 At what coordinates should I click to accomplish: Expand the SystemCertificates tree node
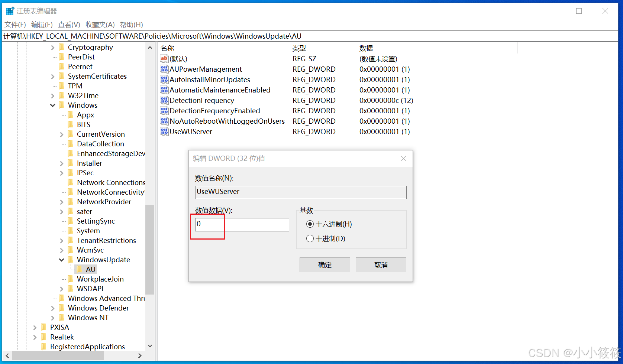(x=52, y=76)
